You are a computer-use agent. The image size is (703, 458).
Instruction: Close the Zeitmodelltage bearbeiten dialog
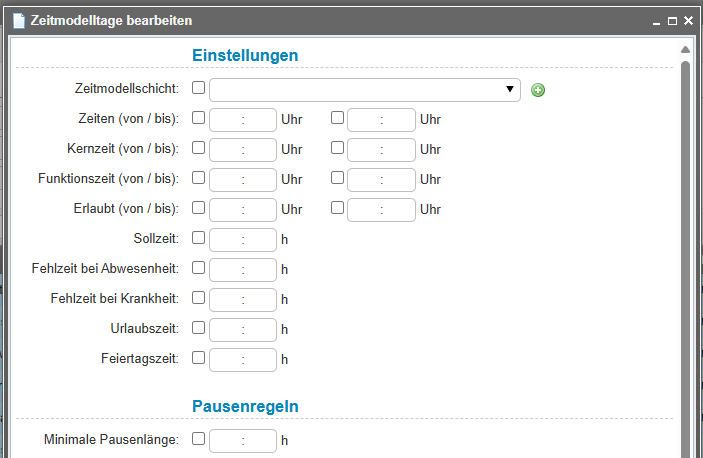click(x=688, y=21)
